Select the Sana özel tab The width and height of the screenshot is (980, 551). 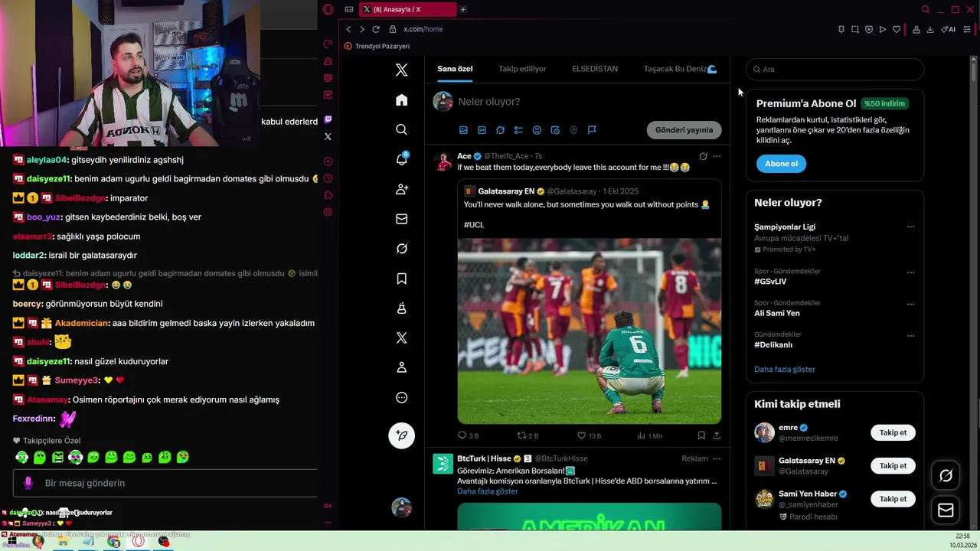pos(455,69)
